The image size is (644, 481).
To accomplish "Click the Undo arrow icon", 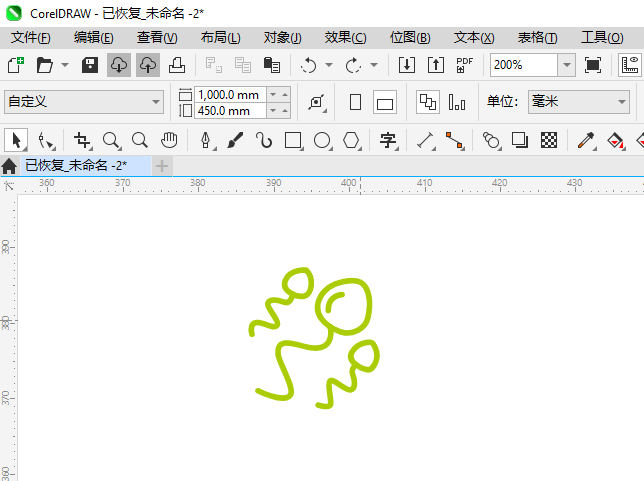I will pos(308,65).
